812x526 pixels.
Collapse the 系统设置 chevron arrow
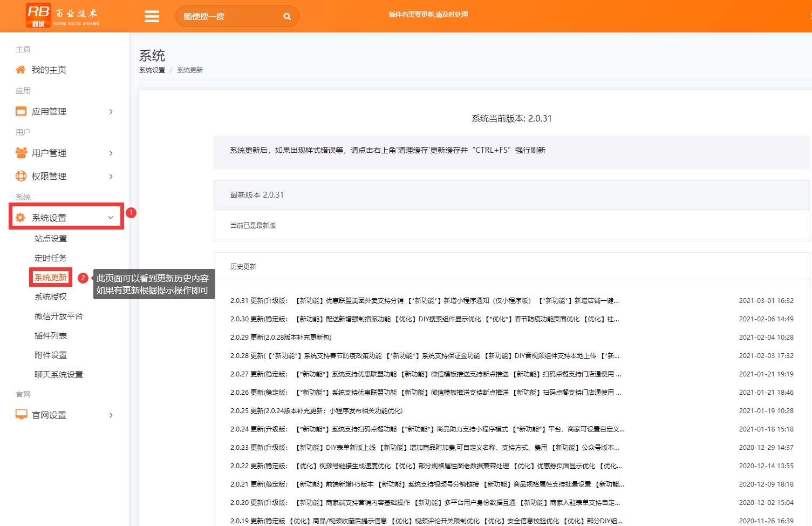pyautogui.click(x=111, y=218)
